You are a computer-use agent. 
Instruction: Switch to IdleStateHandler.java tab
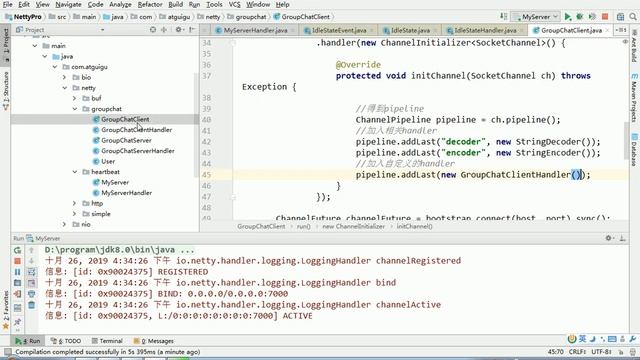(485, 30)
